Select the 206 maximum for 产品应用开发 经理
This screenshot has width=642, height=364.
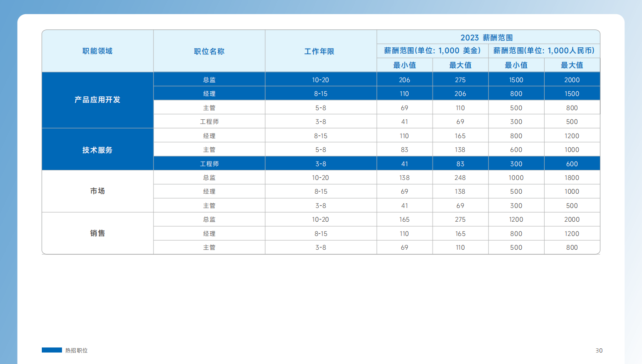click(461, 94)
